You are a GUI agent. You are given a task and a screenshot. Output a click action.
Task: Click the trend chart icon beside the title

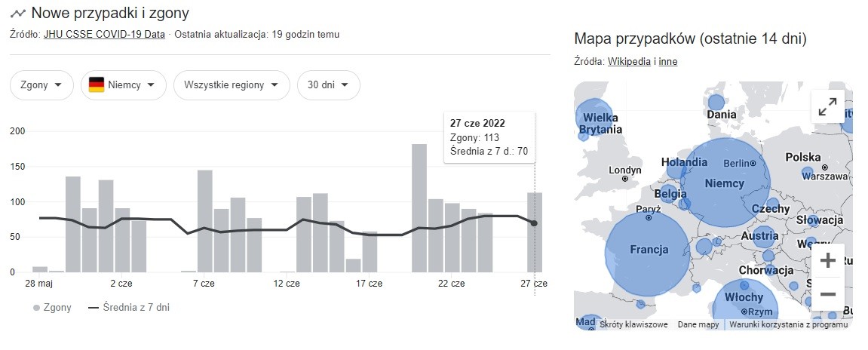pyautogui.click(x=18, y=14)
